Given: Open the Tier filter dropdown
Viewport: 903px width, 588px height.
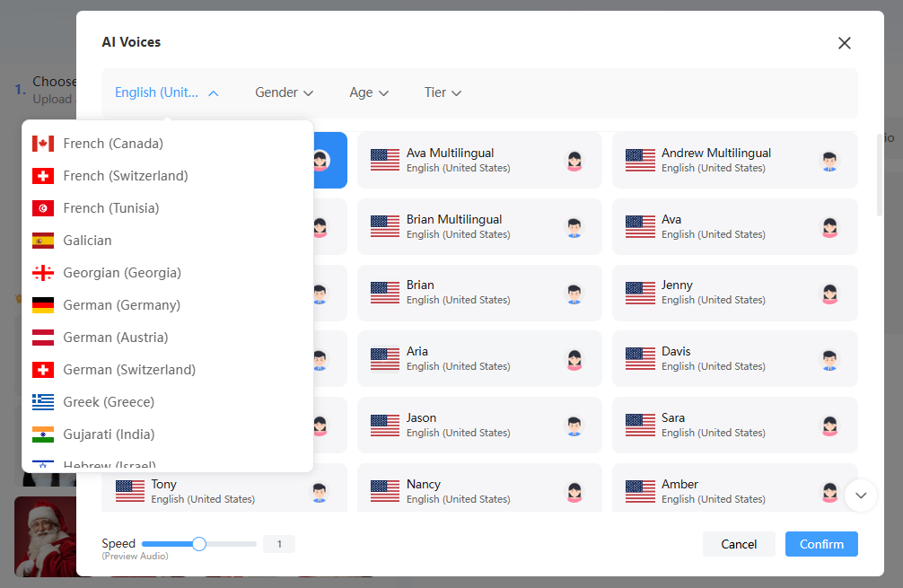Looking at the screenshot, I should point(443,92).
